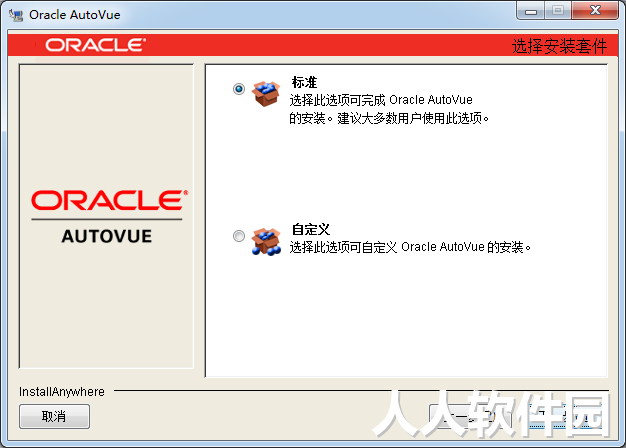
Task: Select the 标准 (Standard) radio button
Action: (x=239, y=89)
